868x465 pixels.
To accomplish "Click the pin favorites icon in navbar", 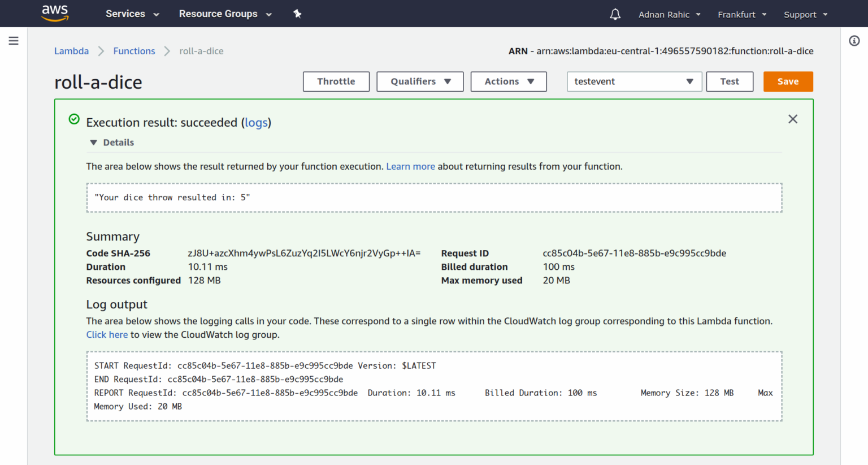I will coord(297,14).
